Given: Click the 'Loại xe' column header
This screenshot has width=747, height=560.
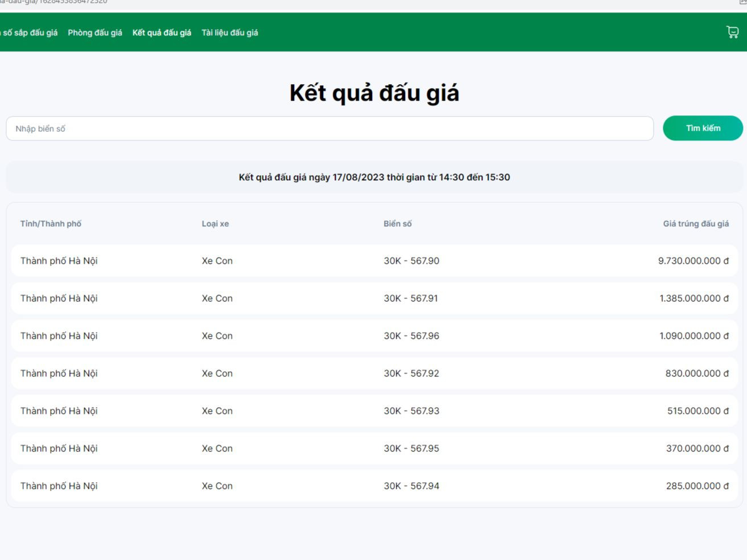Looking at the screenshot, I should pyautogui.click(x=215, y=224).
